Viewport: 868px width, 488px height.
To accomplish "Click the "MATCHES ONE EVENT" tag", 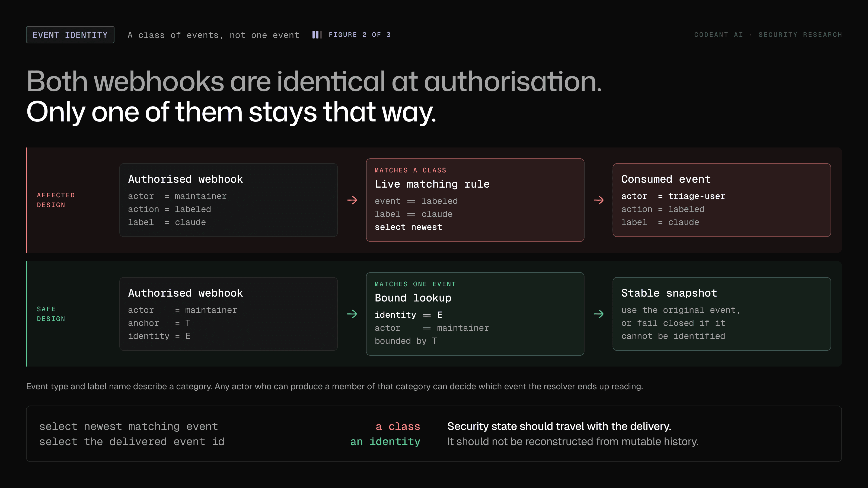I will [415, 284].
